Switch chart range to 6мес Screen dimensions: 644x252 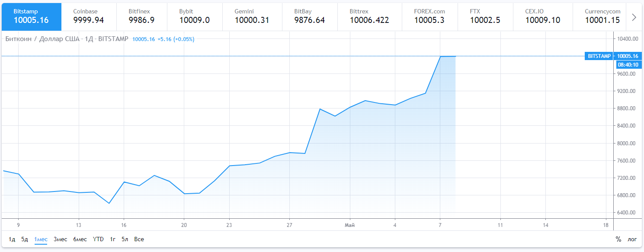pos(80,239)
